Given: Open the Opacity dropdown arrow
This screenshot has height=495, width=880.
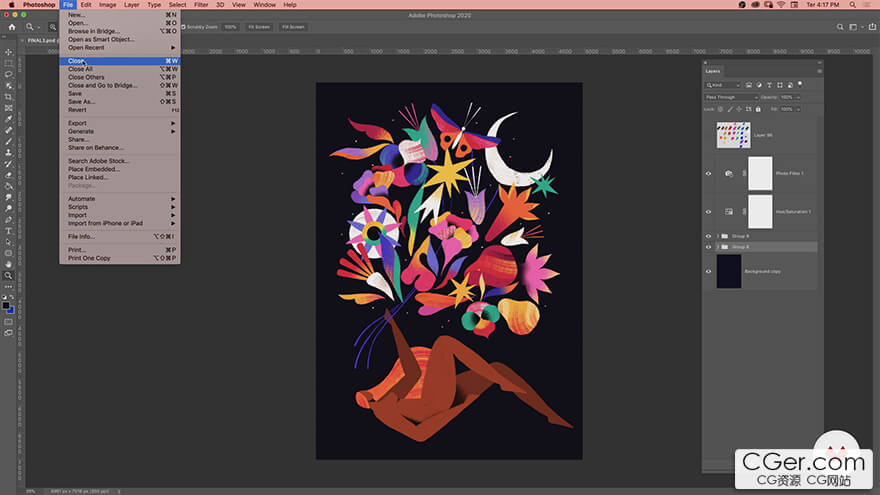Looking at the screenshot, I should (x=798, y=98).
